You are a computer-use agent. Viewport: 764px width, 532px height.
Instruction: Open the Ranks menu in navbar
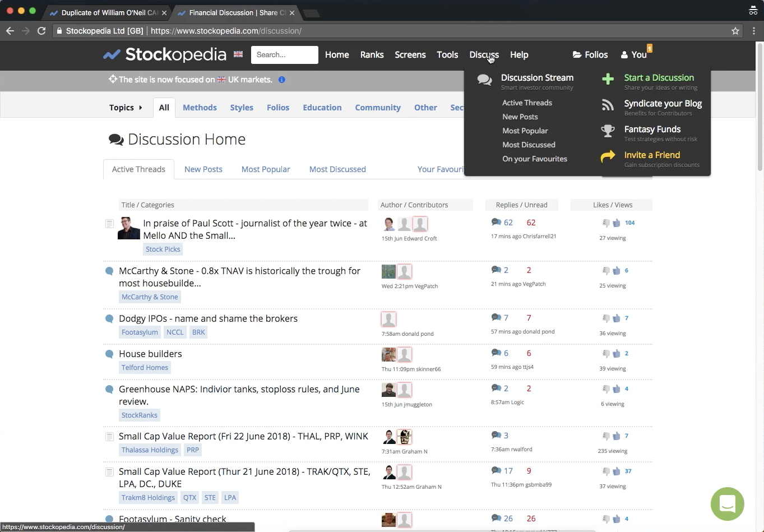[x=372, y=54]
